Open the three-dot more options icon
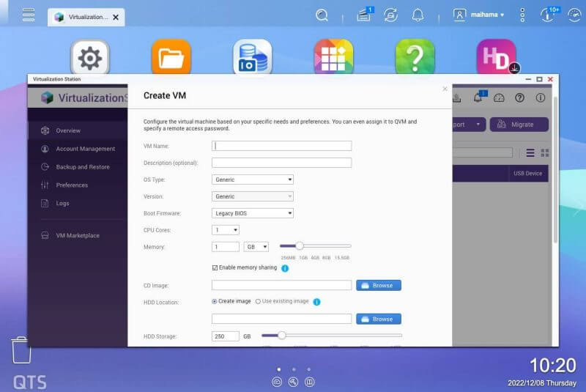586x392 pixels. pyautogui.click(x=522, y=15)
